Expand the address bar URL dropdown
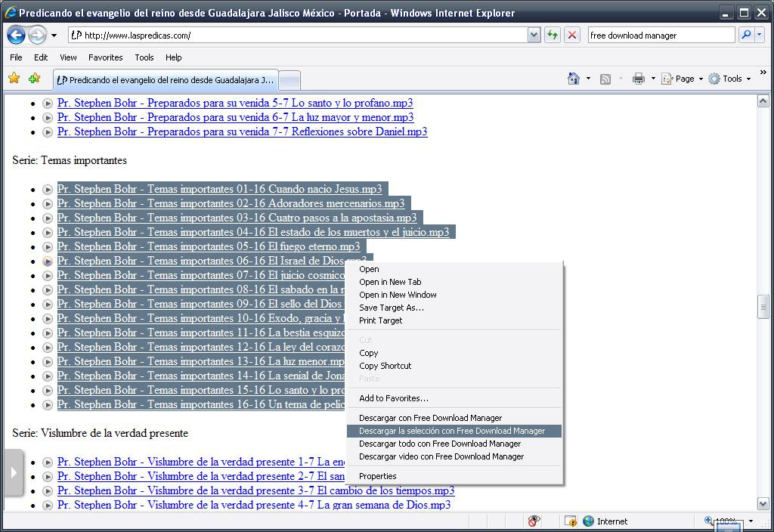 point(534,35)
